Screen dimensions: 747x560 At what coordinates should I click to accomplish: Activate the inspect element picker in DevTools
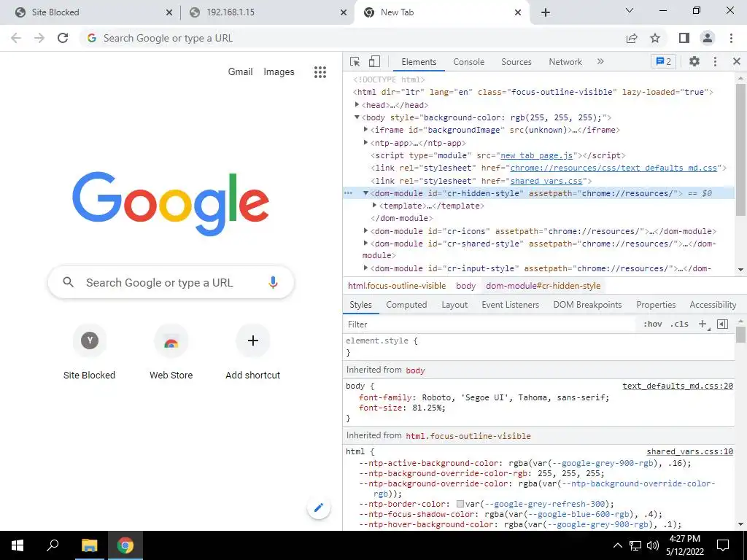pos(355,62)
